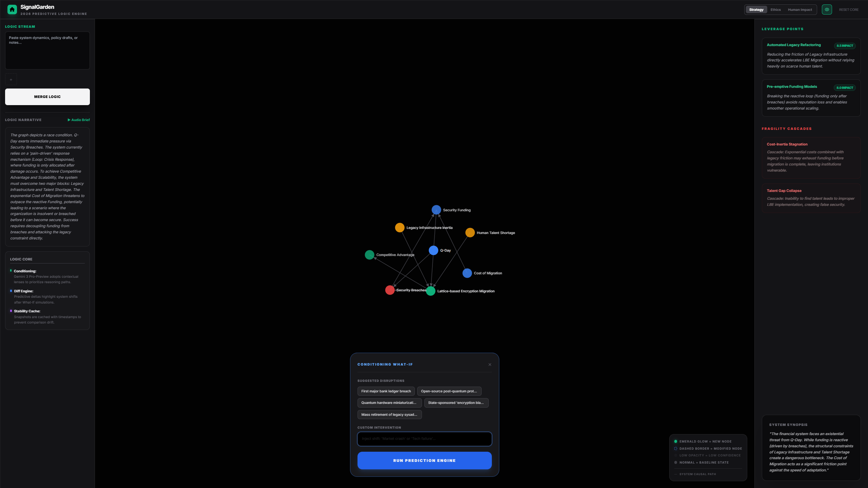Select the Q-Day node circle

pos(433,250)
